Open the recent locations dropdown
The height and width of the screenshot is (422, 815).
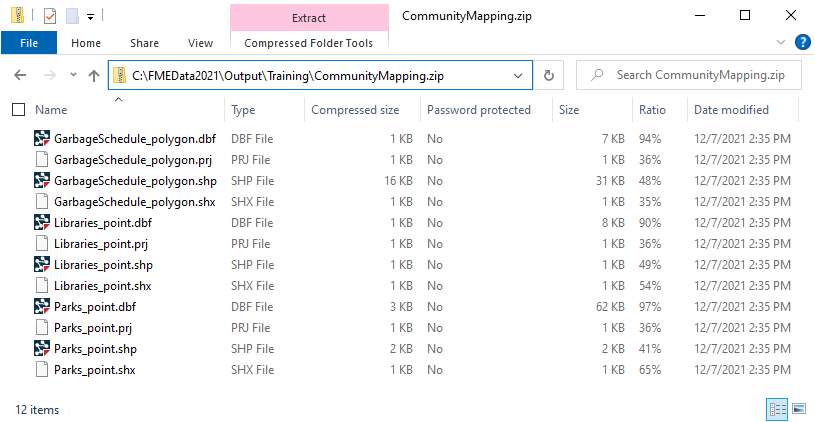[73, 75]
